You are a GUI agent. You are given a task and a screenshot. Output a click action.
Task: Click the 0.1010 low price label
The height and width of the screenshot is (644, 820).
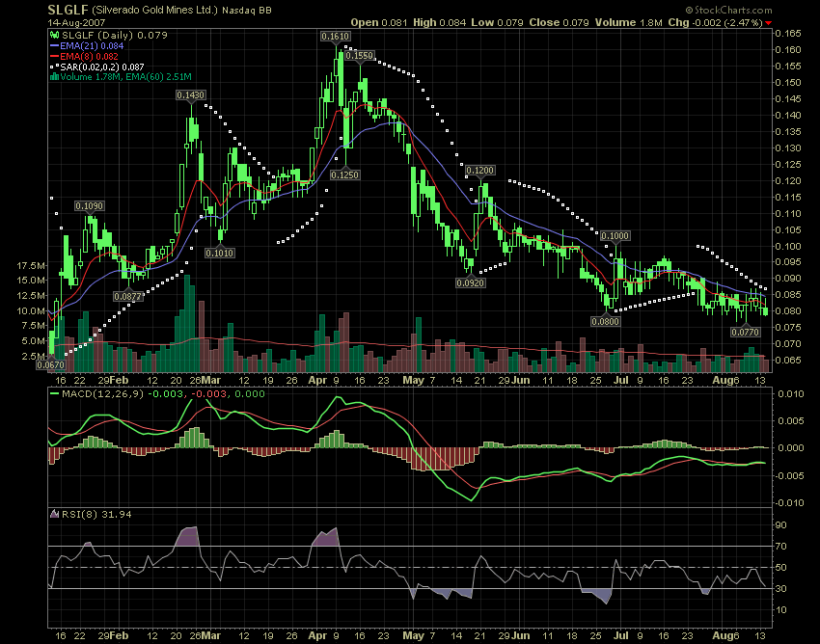tap(220, 254)
